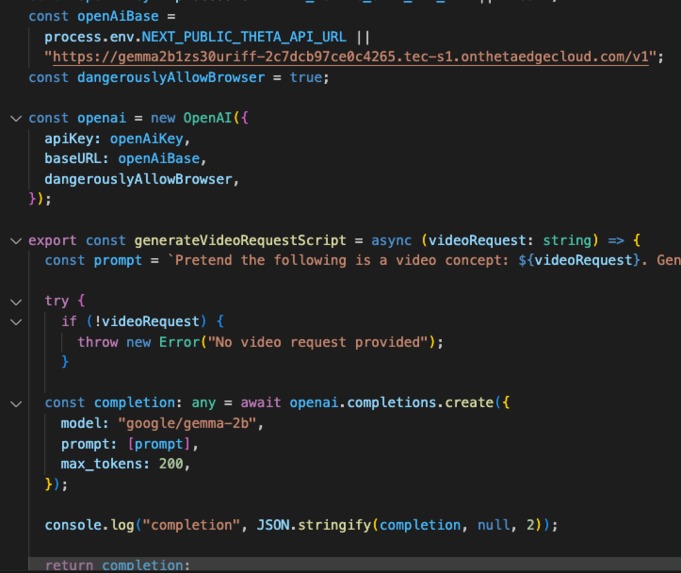Click the 'apiKey' property name
This screenshot has height=573, width=681.
pos(69,139)
